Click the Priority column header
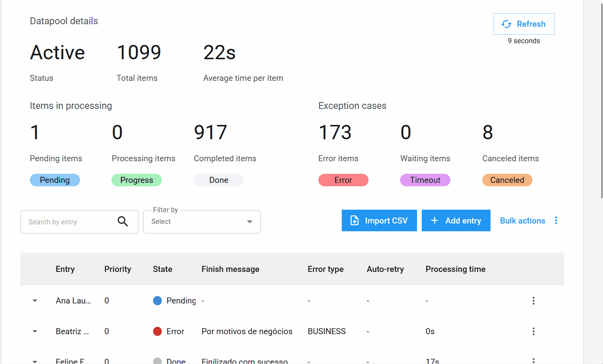Viewport: 603px width, 364px height. point(118,269)
